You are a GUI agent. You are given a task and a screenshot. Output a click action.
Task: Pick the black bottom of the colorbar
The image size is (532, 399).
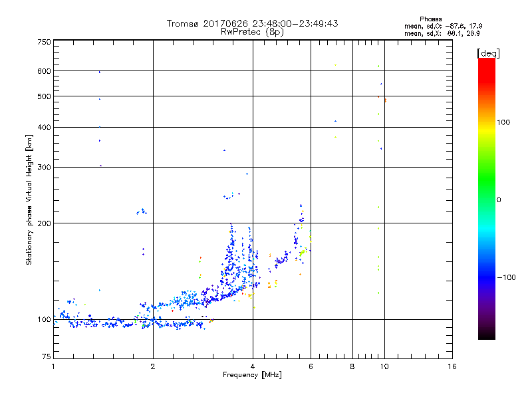click(486, 334)
